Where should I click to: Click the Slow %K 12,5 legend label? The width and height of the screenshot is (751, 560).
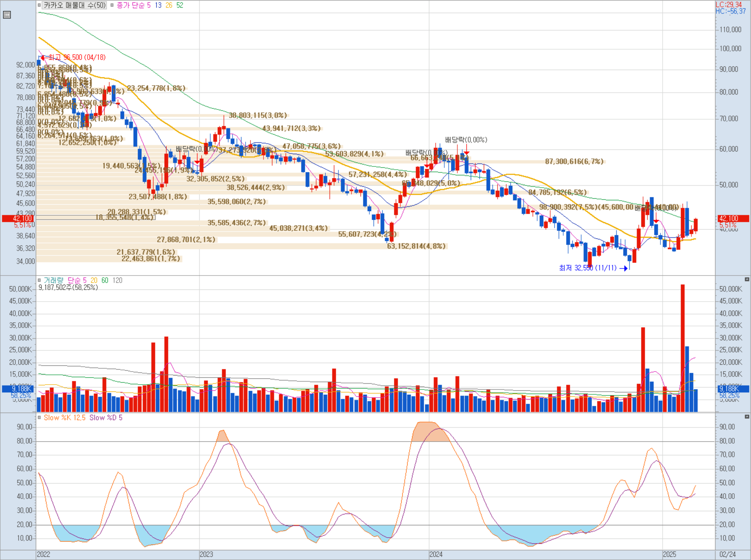[x=64, y=418]
